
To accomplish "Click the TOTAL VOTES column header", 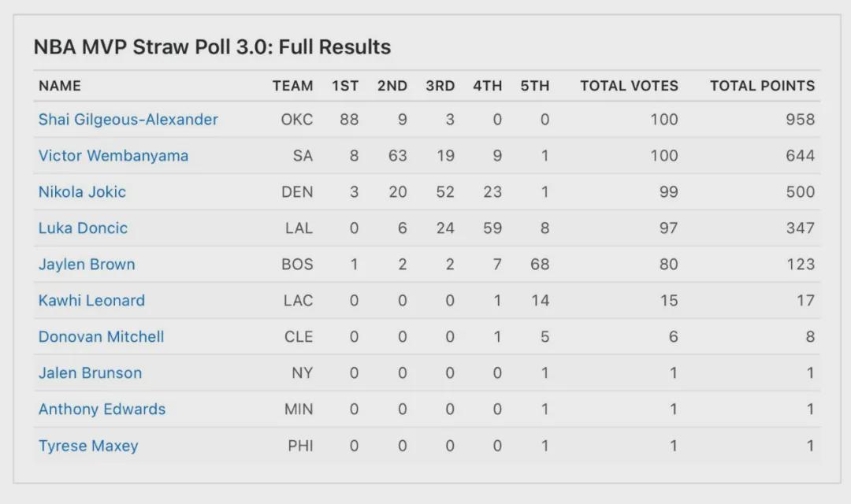I will point(630,86).
